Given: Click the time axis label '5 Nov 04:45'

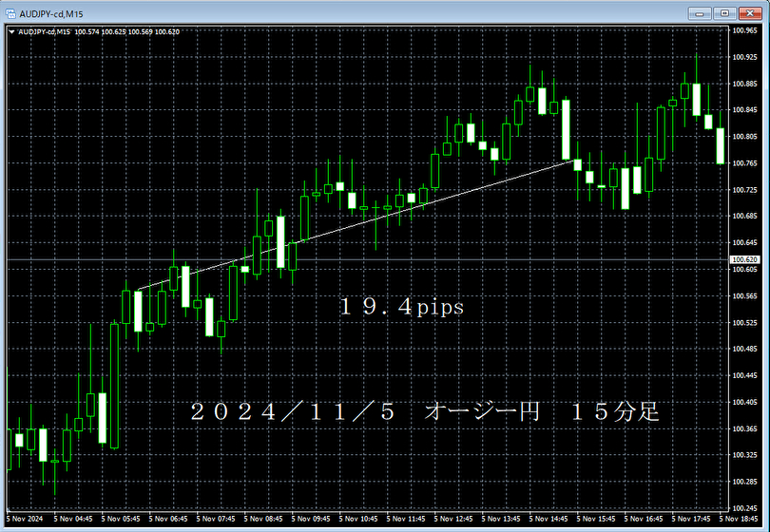Looking at the screenshot, I should click(72, 519).
